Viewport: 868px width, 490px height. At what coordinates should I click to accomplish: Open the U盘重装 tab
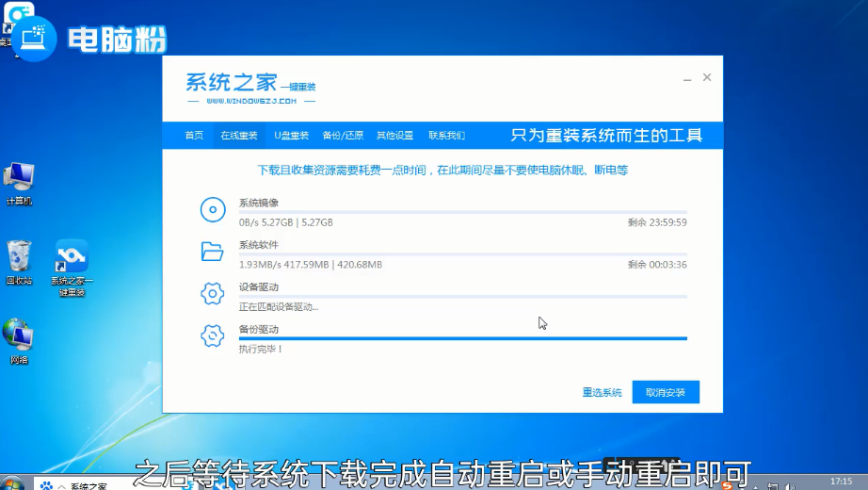click(291, 136)
